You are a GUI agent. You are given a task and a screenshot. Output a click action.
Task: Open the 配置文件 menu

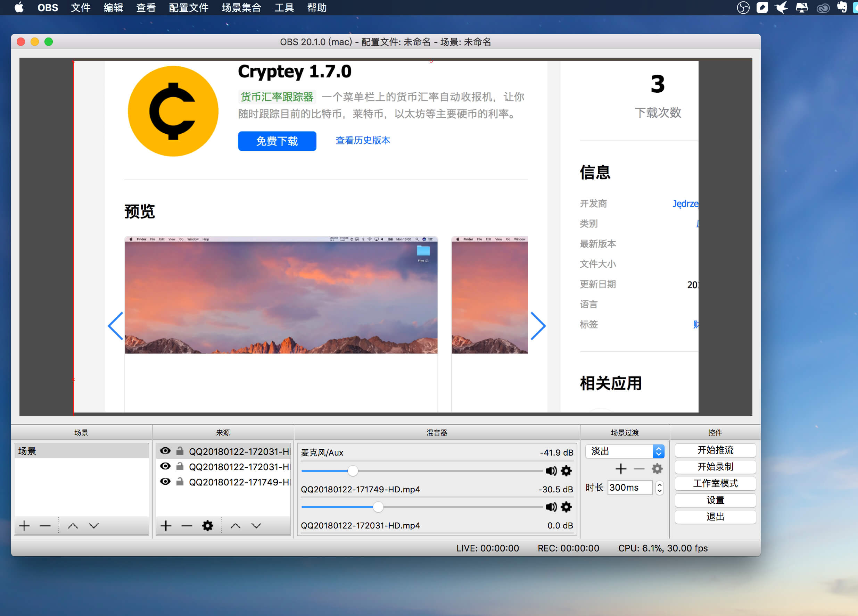[x=188, y=8]
